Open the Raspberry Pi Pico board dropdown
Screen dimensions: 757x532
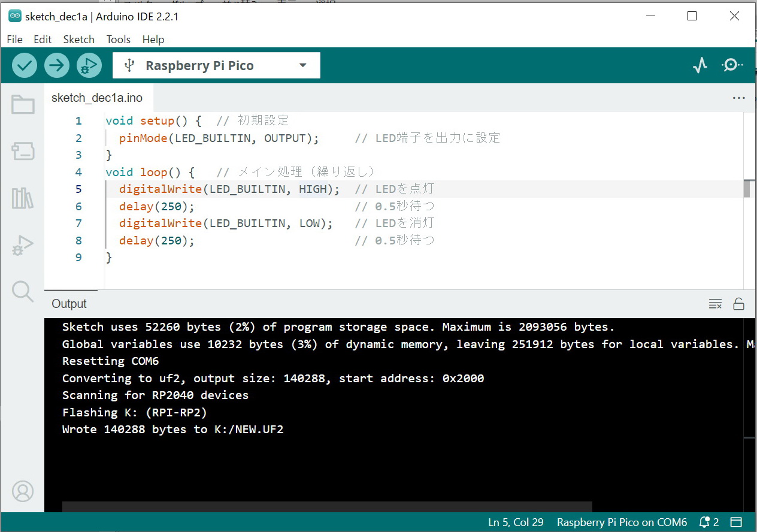[216, 65]
